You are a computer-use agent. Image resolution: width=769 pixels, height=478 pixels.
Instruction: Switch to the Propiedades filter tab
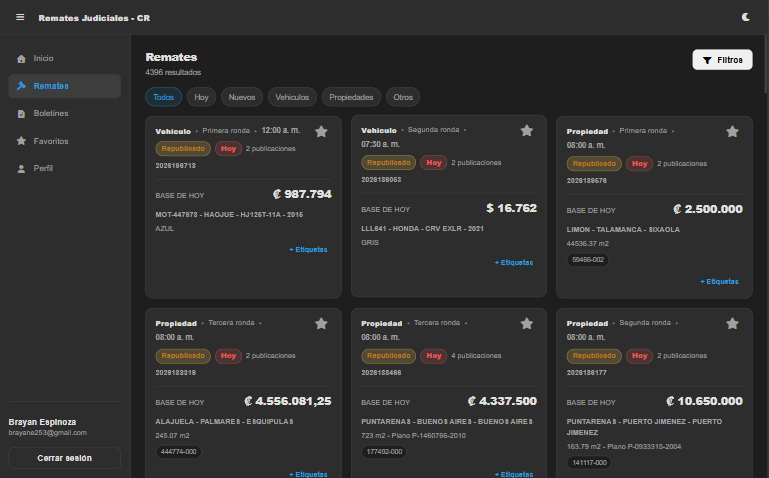point(351,97)
